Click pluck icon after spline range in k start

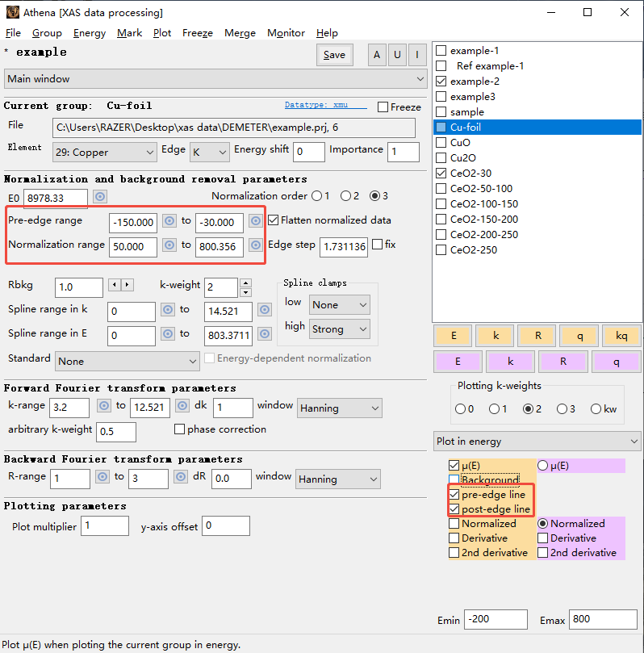(x=168, y=310)
